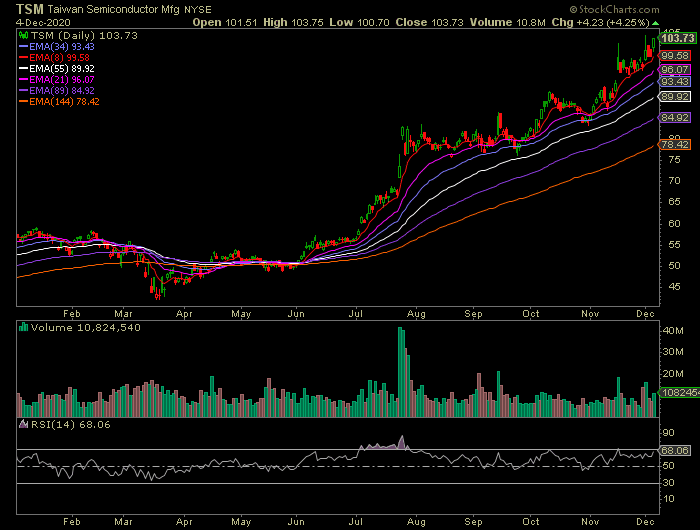The height and width of the screenshot is (530, 700).
Task: Click the 60 price axis label
Action: click(674, 224)
